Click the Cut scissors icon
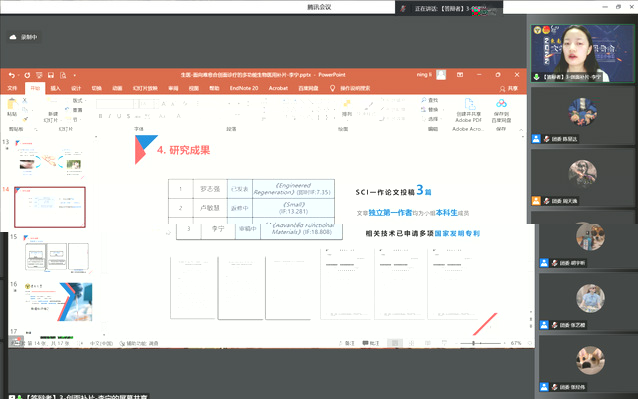This screenshot has height=399, width=638. (25, 100)
